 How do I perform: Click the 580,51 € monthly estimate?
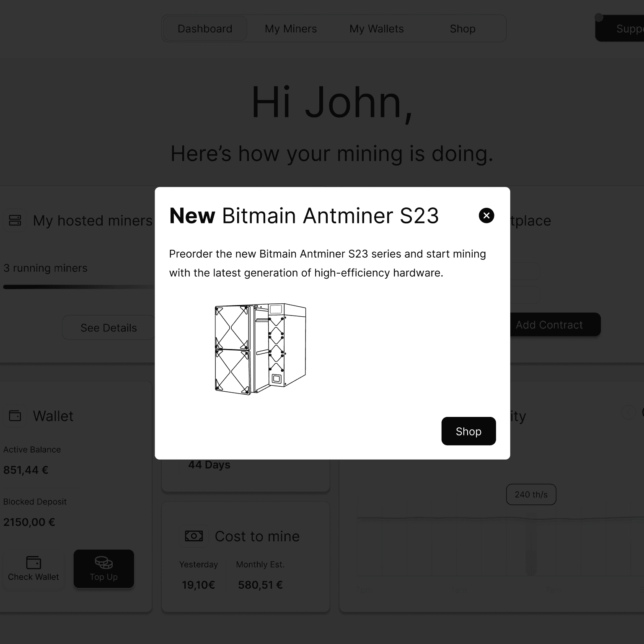(260, 585)
